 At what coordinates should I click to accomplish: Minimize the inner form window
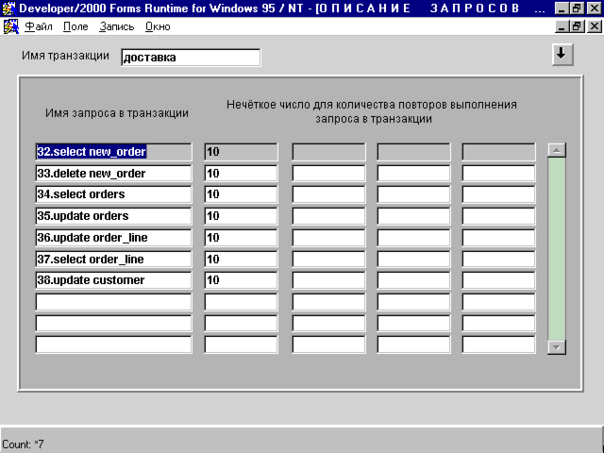point(561,27)
